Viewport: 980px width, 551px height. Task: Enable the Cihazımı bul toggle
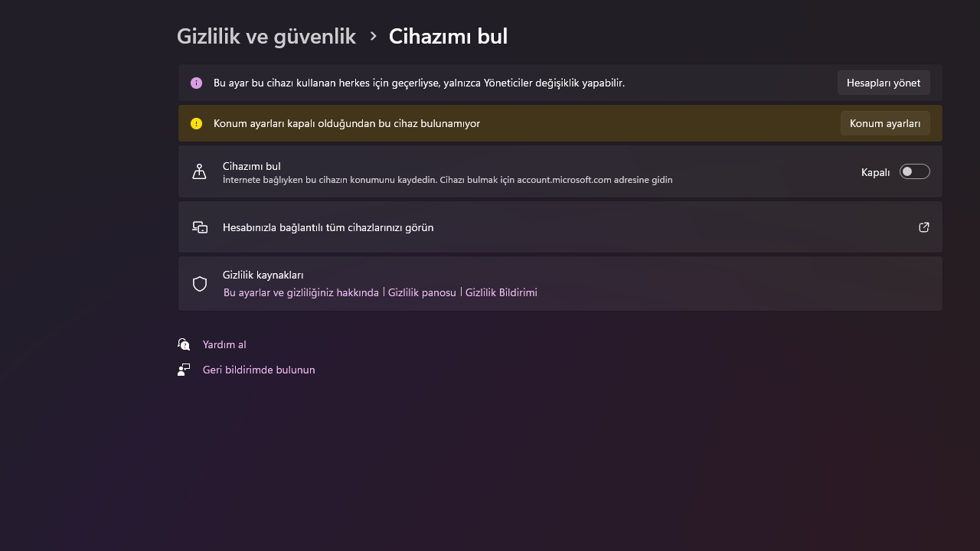(x=914, y=171)
